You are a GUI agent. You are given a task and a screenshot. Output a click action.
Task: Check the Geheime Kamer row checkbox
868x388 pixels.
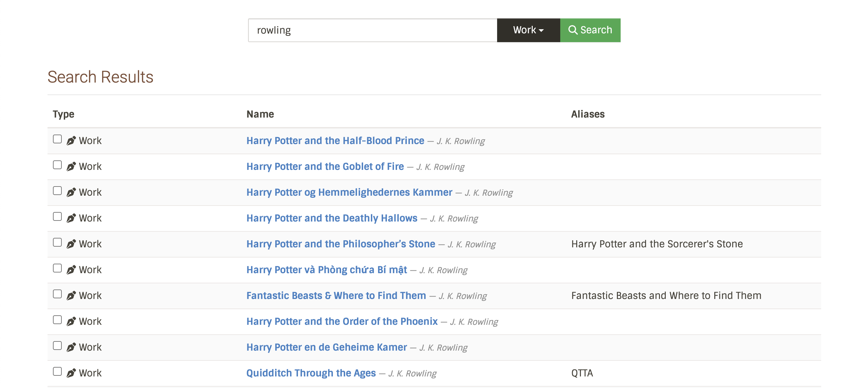[x=57, y=346]
